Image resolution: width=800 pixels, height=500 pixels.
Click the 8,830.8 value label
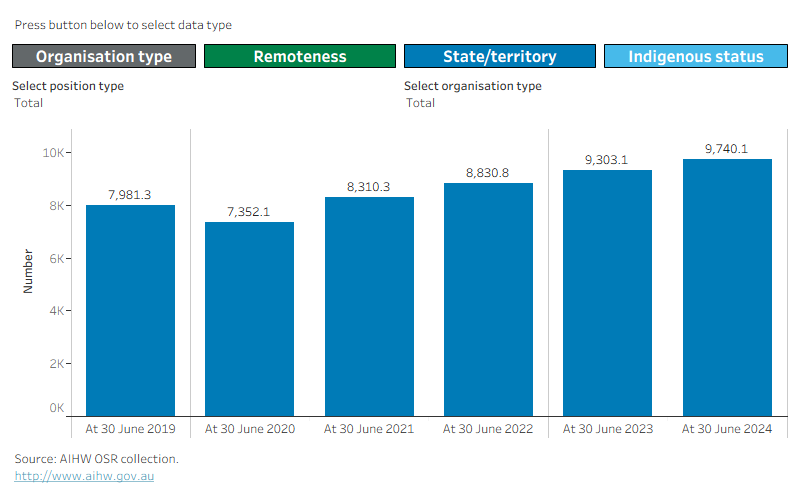pyautogui.click(x=487, y=173)
